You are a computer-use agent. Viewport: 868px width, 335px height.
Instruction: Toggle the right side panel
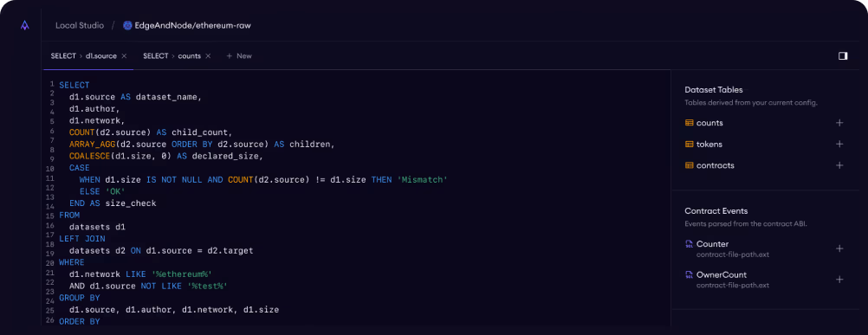point(843,55)
